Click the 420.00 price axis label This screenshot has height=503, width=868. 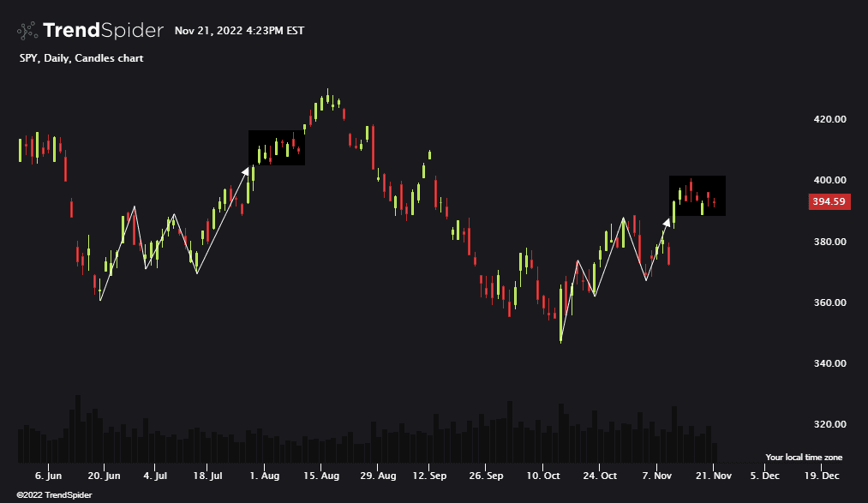pos(829,119)
